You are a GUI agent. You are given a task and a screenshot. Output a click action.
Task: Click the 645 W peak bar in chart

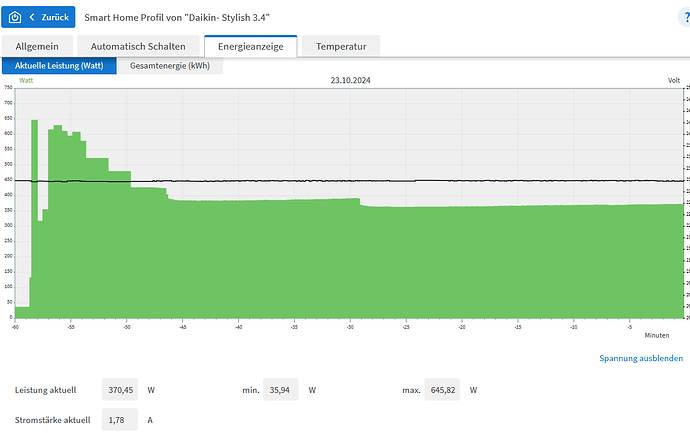(34, 219)
